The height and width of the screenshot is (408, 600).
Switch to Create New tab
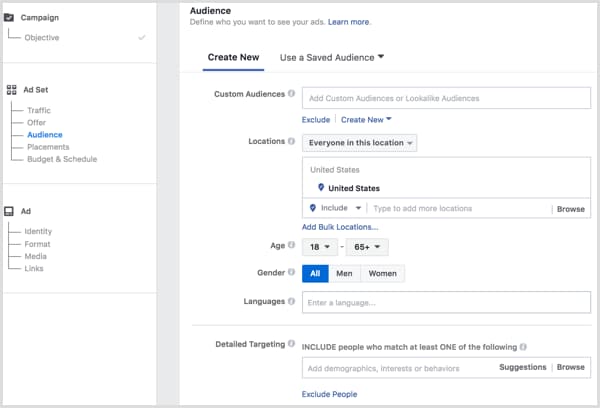click(x=234, y=57)
